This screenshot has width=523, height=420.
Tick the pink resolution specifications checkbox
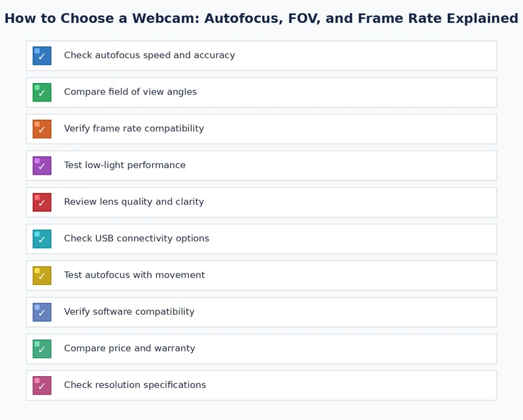[42, 385]
